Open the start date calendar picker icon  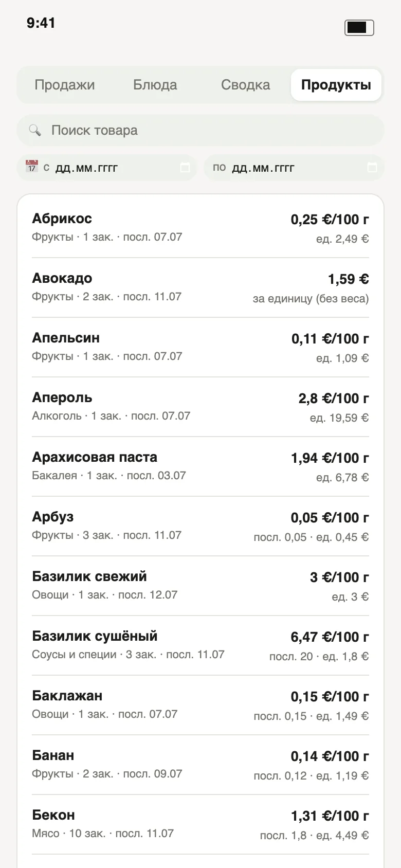point(185,168)
